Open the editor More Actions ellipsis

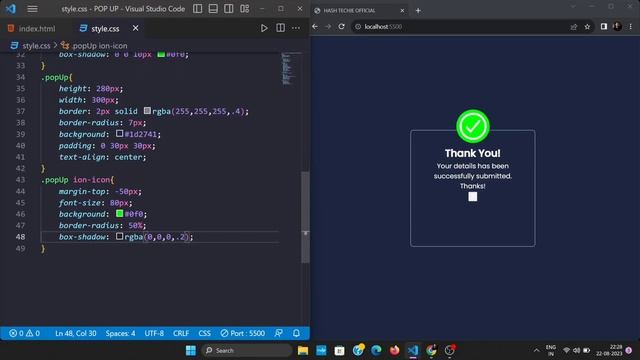[x=296, y=28]
